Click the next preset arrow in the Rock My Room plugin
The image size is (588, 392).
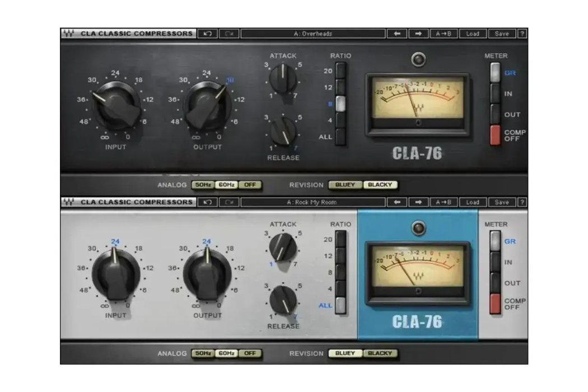pos(418,202)
